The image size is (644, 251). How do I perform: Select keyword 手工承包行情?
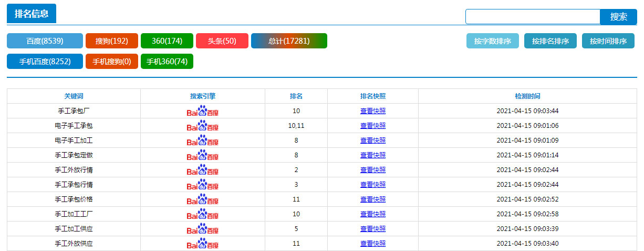74,185
